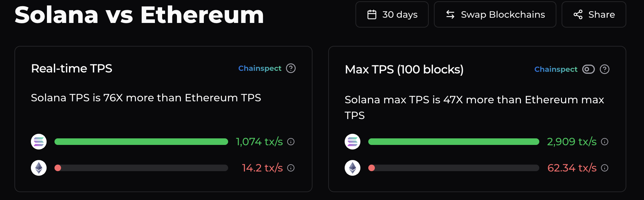Image resolution: width=644 pixels, height=200 pixels.
Task: Click the Ethereum logo in Max TPS card
Action: (353, 168)
